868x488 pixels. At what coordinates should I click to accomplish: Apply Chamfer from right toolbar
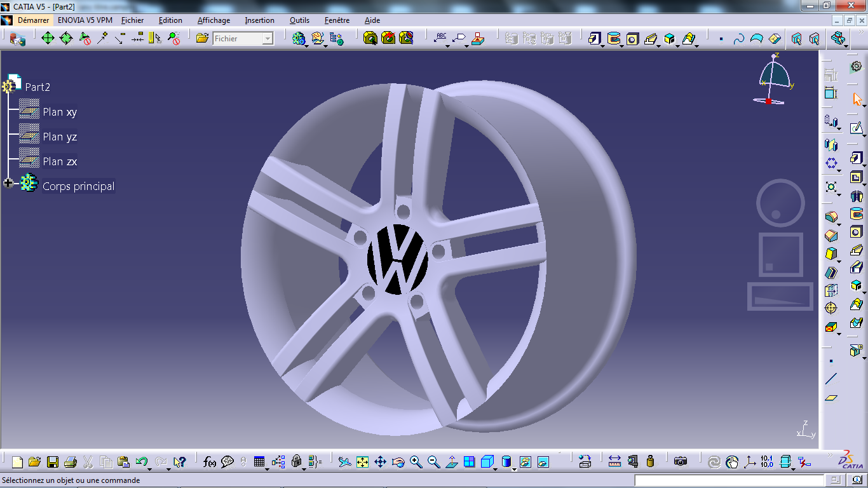(831, 236)
